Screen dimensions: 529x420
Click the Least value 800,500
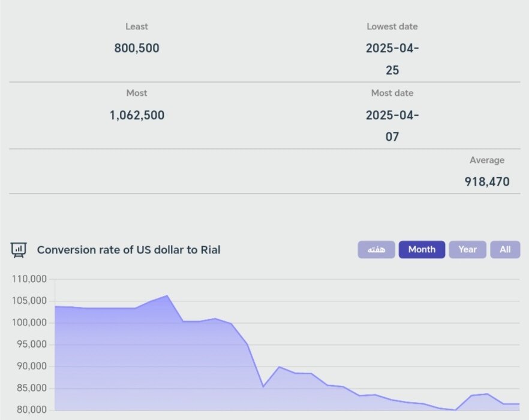137,48
